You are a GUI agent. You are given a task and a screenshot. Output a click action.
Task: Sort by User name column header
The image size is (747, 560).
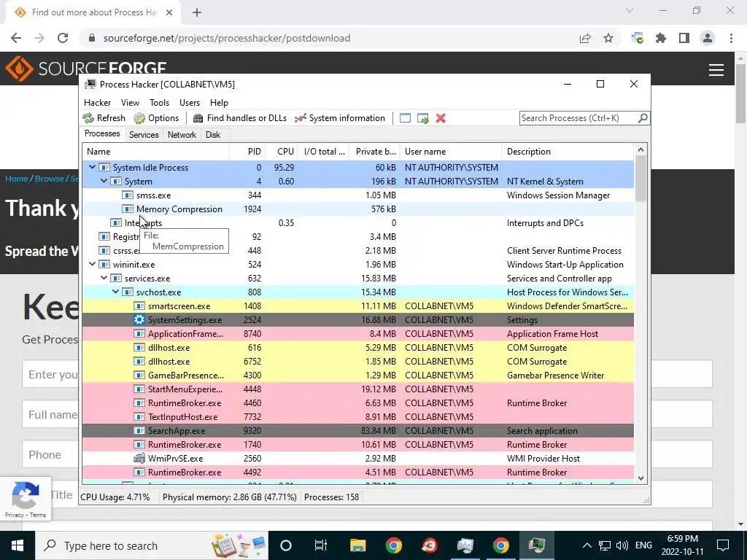(451, 152)
